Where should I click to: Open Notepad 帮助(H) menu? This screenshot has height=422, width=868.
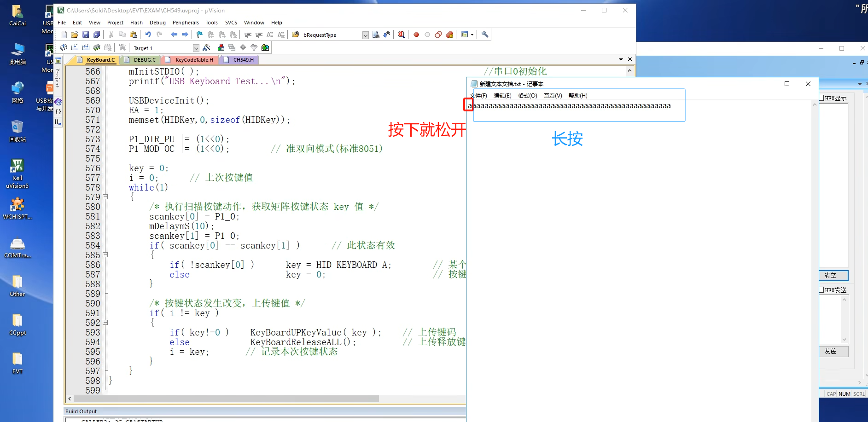[x=578, y=96]
